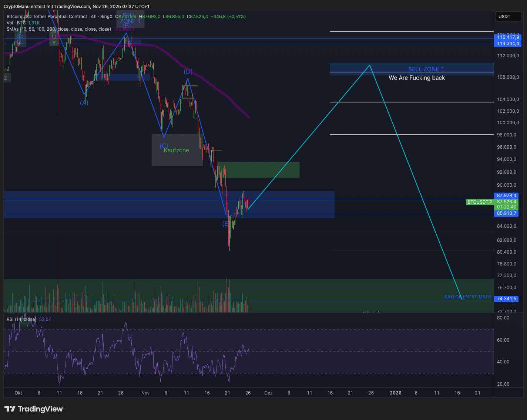Image resolution: width=527 pixels, height=420 pixels.
Task: Click the SAYLOR ENTRY MSTR line label
Action: [467, 297]
